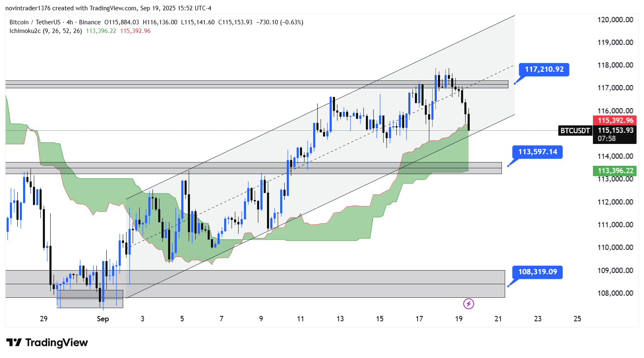Screen dimensions: 644x358
Task: Select the blue 108,319.09 price callout
Action: click(537, 272)
